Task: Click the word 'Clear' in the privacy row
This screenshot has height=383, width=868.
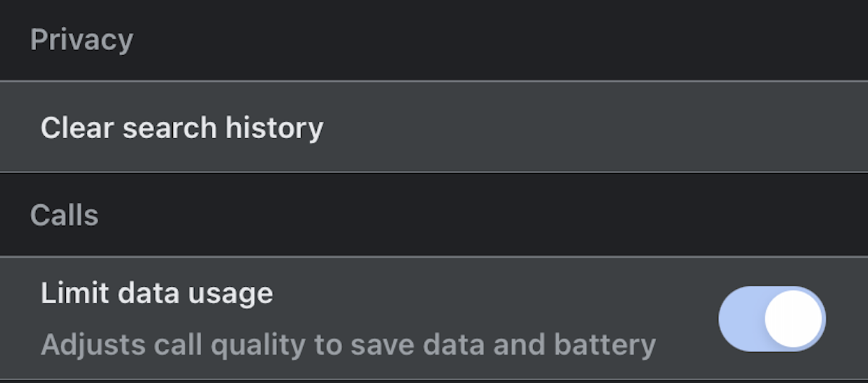Action: [x=77, y=128]
